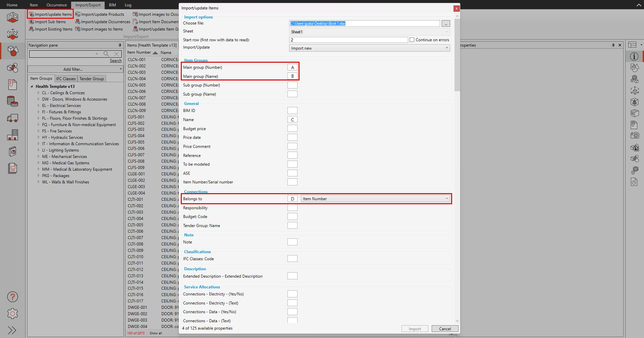Expand the EL - Electrical Services tree node
Viewport: 644px width, 338px height.
[39, 106]
